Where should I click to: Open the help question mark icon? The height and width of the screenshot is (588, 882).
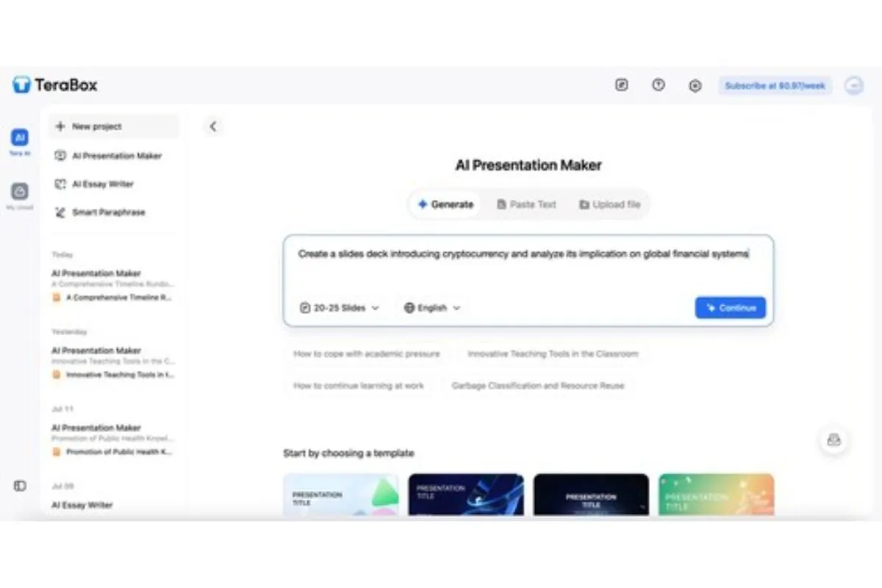pos(659,85)
